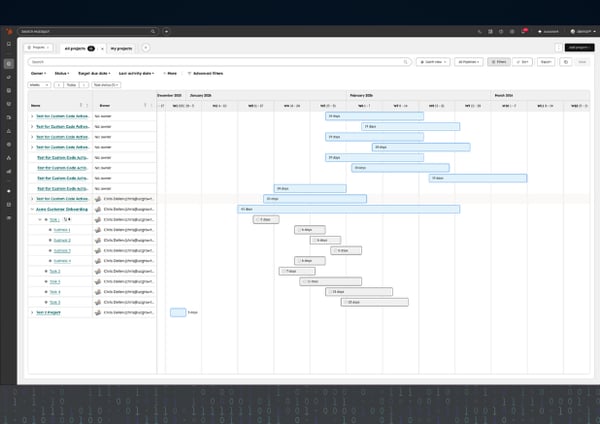The height and width of the screenshot is (424, 600).
Task: Check the Subtask 1 Gantt bar checkbox
Action: 299,230
